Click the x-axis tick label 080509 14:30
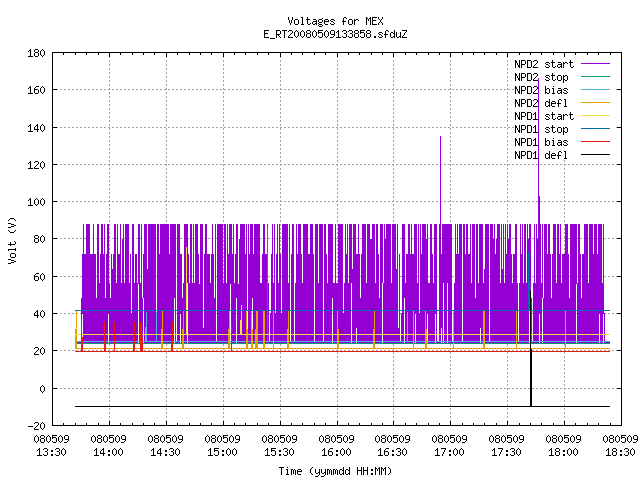The height and width of the screenshot is (480, 640). [165, 446]
